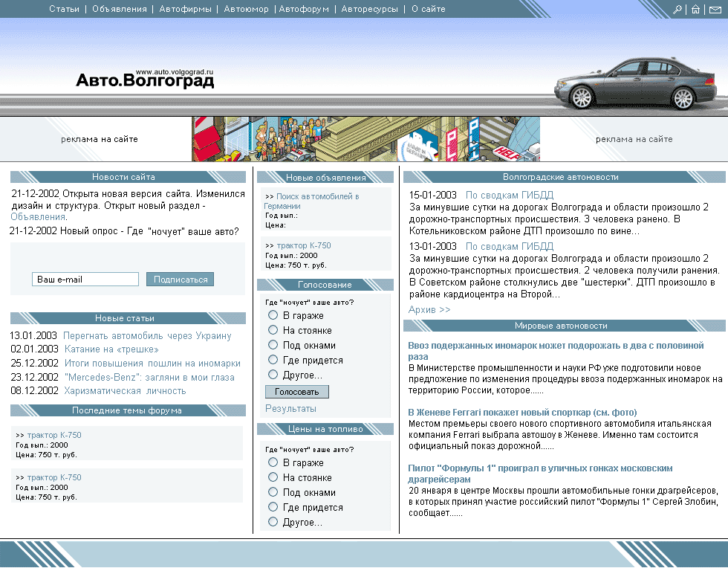Click the Новости сайта section header
728x568 pixels.
128,177
